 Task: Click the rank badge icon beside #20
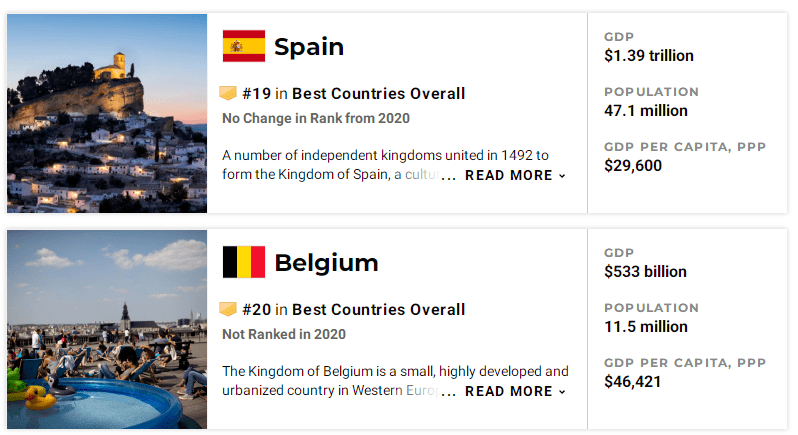point(228,309)
